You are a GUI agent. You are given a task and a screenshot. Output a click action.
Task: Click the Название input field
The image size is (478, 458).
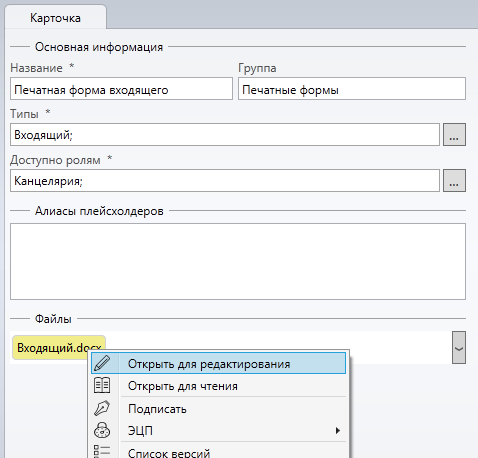pos(121,89)
